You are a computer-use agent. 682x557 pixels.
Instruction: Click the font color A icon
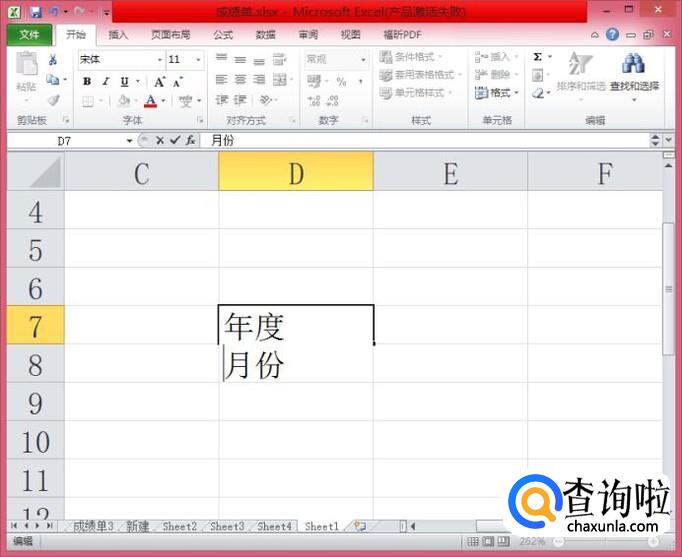[x=150, y=101]
